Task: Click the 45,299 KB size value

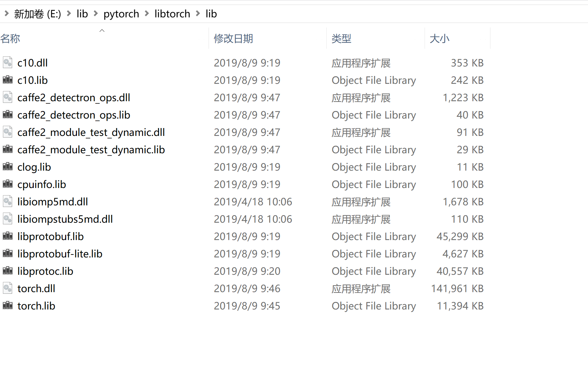Action: point(460,236)
